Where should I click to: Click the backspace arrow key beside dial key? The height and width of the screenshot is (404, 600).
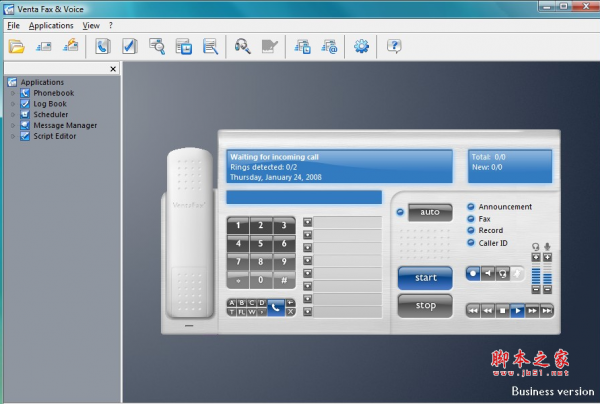pyautogui.click(x=290, y=303)
